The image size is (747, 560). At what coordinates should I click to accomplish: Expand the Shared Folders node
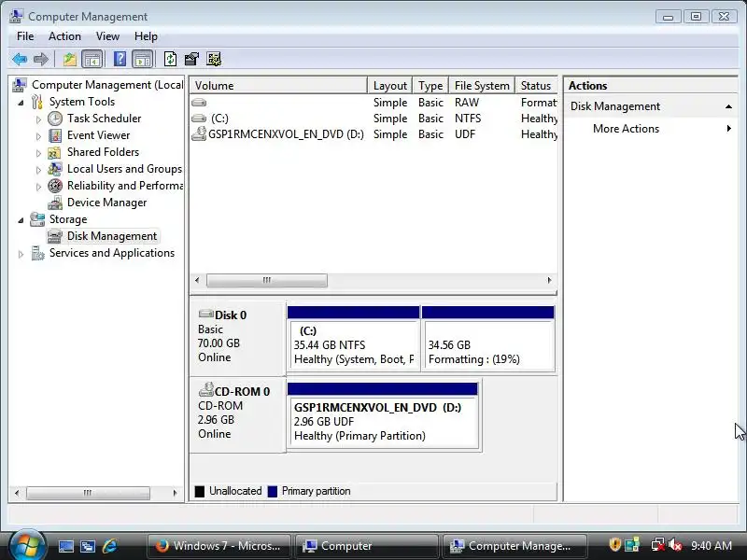(x=38, y=153)
